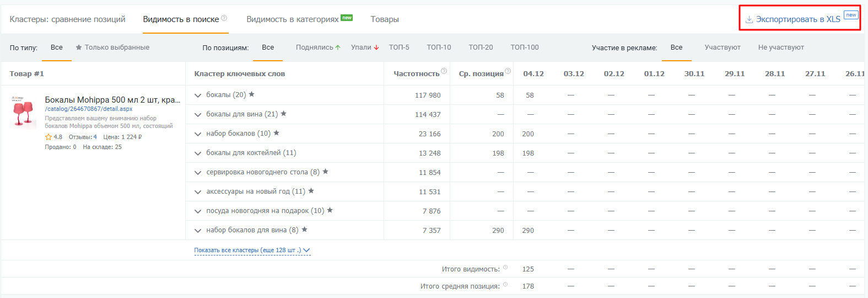
Task: Click На складе: 25 text
Action: coord(103,147)
